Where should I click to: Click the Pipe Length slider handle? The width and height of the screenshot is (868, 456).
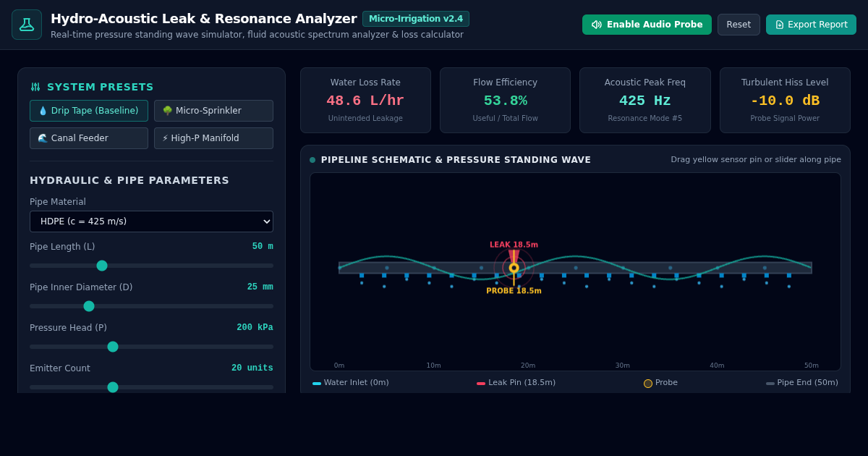pos(102,266)
